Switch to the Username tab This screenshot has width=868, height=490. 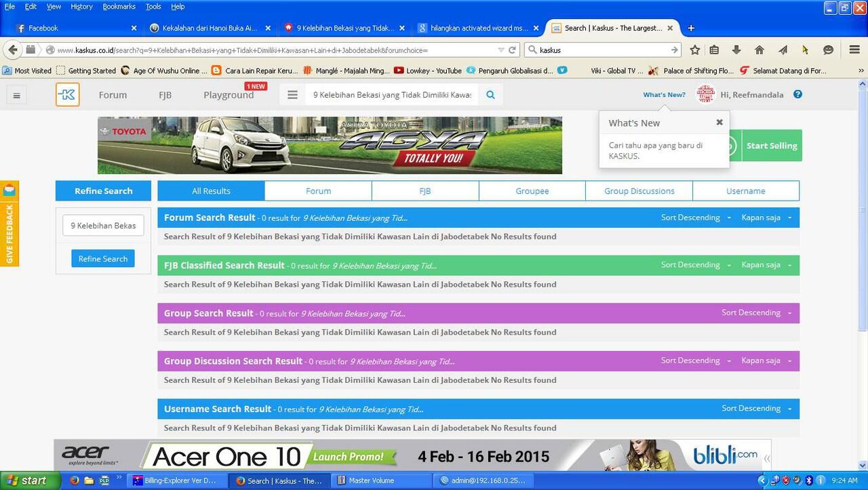[x=746, y=190]
